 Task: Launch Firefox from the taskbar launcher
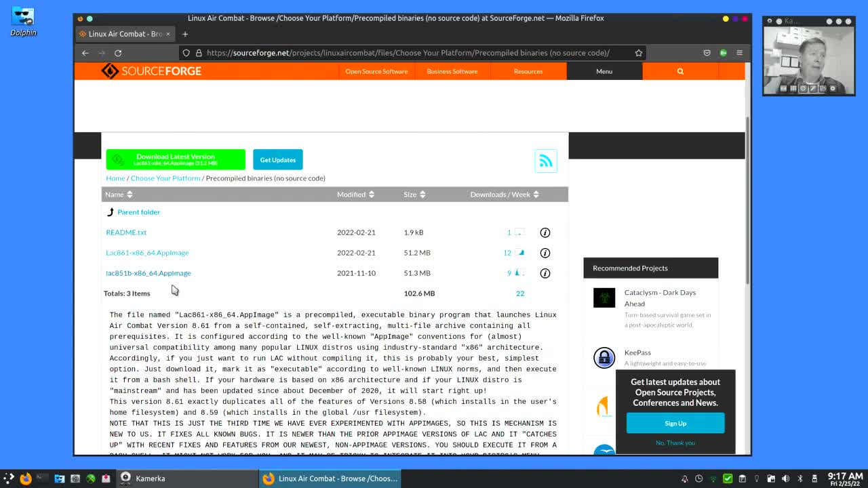coord(26,479)
